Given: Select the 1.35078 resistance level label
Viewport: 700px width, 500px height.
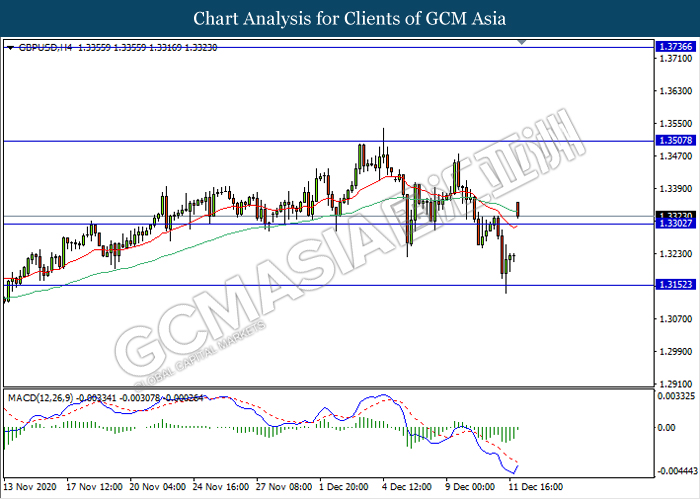Looking at the screenshot, I should click(x=675, y=141).
